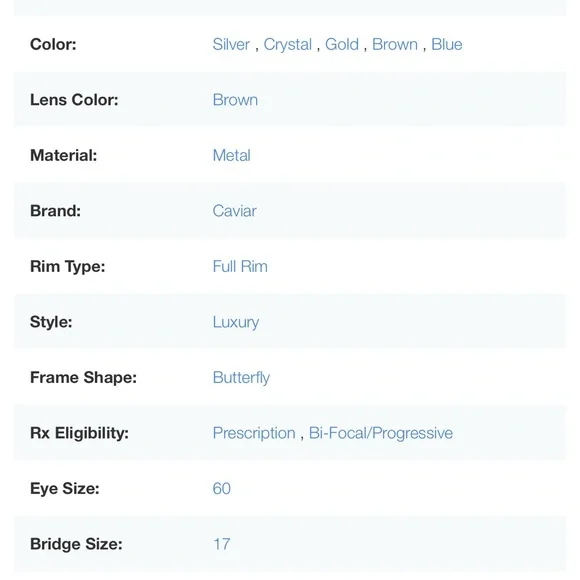Open the Silver color link
Screen dimensions: 580x580
point(231,44)
